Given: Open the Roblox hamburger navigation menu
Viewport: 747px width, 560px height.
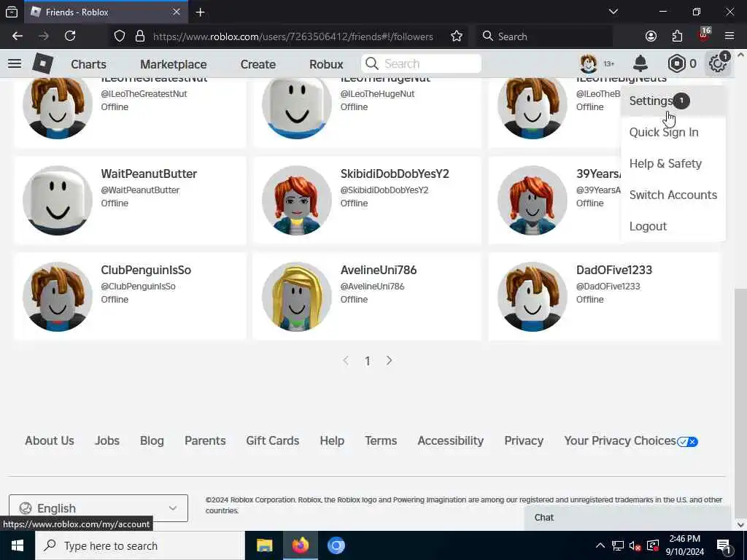Looking at the screenshot, I should tap(15, 63).
